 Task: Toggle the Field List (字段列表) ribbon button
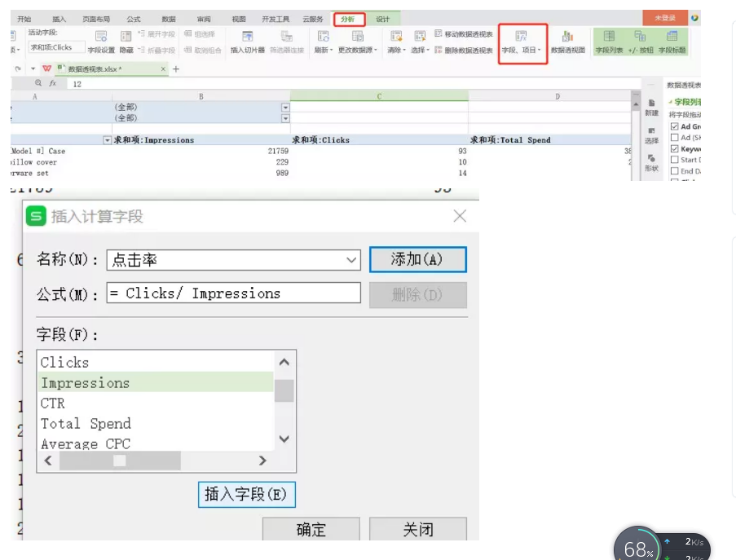click(x=608, y=36)
